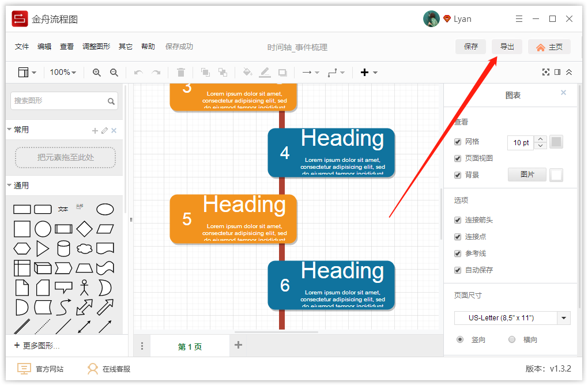Click the 保存 button
588x386 pixels.
coord(470,47)
